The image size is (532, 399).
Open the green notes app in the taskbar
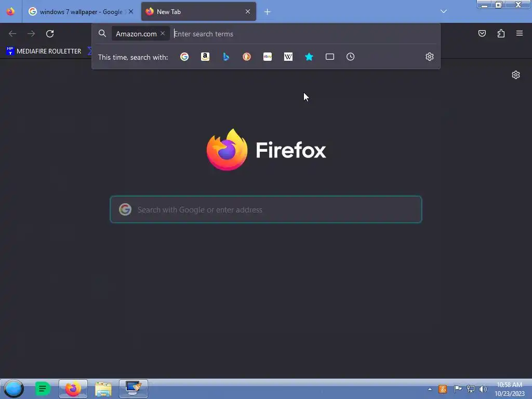43,389
